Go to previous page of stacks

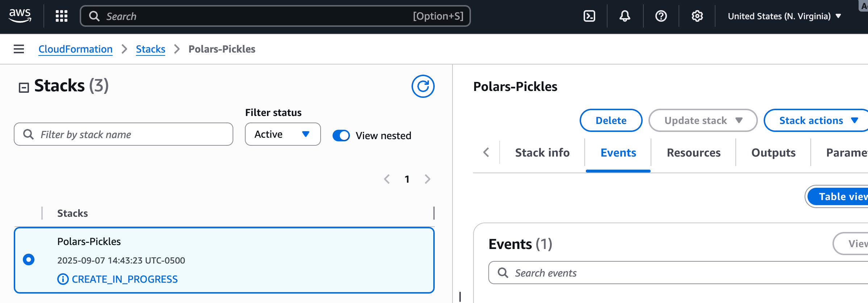coord(387,179)
